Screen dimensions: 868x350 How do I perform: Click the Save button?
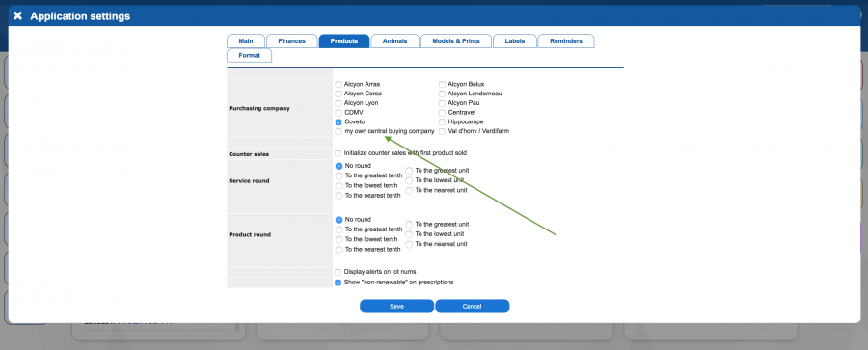(x=397, y=307)
